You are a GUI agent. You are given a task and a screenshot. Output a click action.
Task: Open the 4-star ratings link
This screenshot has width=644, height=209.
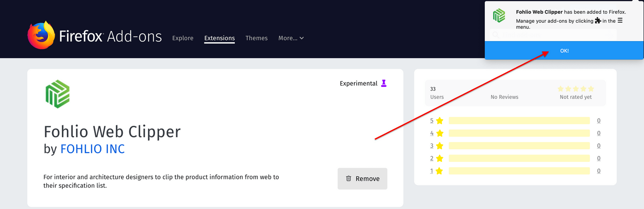click(x=436, y=133)
